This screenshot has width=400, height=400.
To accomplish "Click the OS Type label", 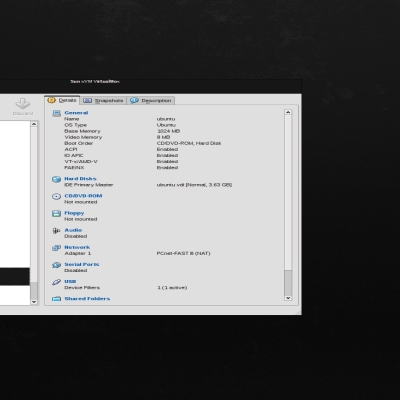I will tap(76, 125).
